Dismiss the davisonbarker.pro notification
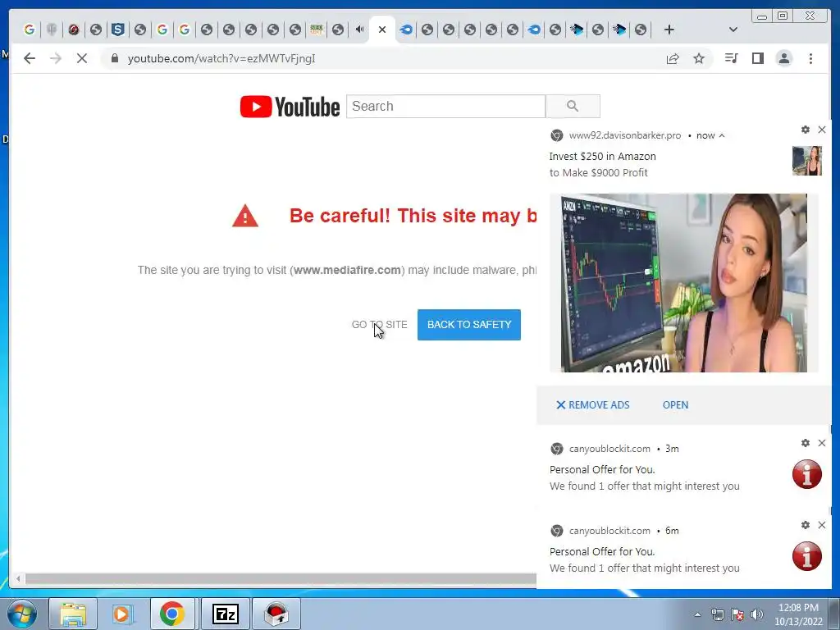 pos(822,130)
